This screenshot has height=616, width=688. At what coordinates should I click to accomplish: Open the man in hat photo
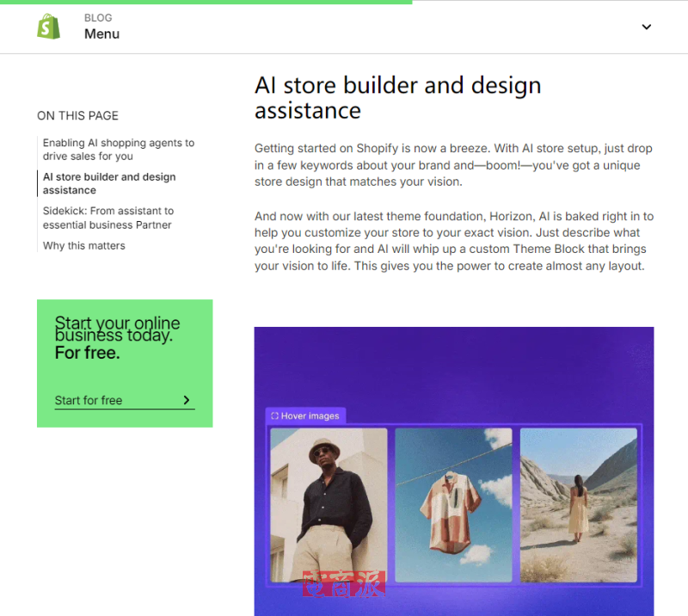click(x=329, y=505)
